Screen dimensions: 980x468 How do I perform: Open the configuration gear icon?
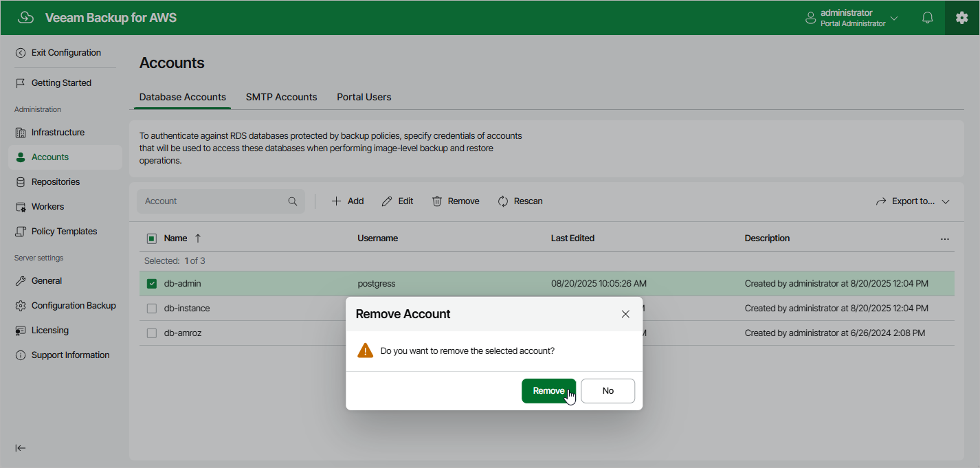pyautogui.click(x=962, y=18)
